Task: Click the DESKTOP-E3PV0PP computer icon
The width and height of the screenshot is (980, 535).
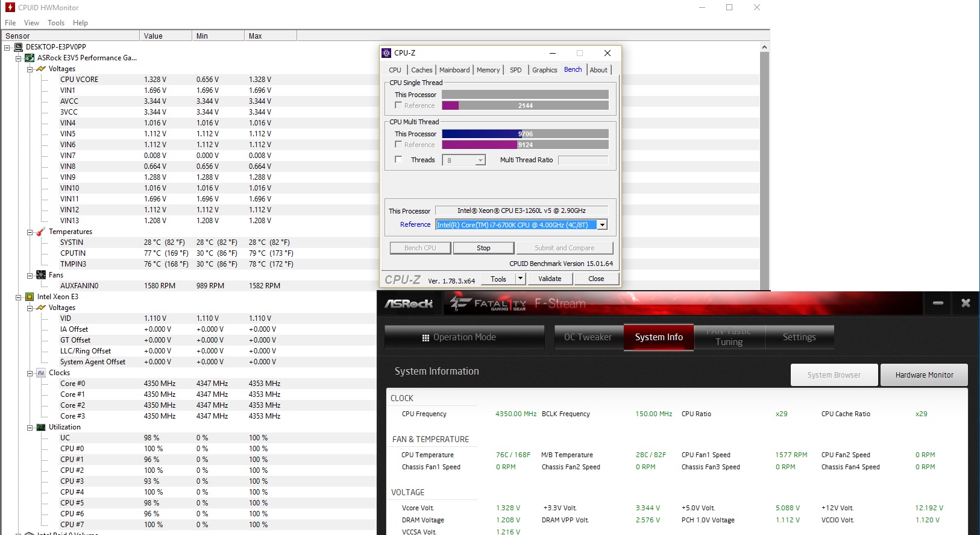Action: pyautogui.click(x=18, y=47)
